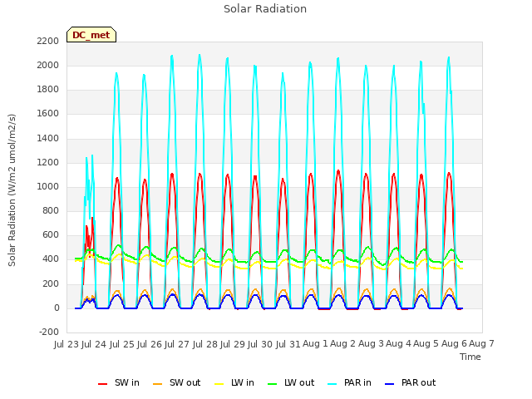Click the yellow LW in legend swatch

(x=219, y=384)
